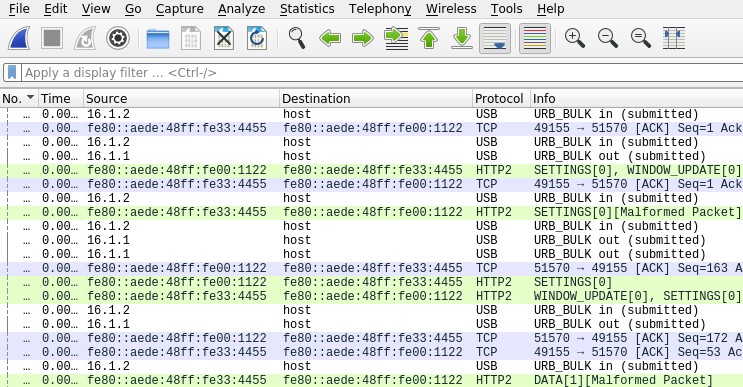Open the Help menu
This screenshot has width=743, height=387.
[x=551, y=9]
